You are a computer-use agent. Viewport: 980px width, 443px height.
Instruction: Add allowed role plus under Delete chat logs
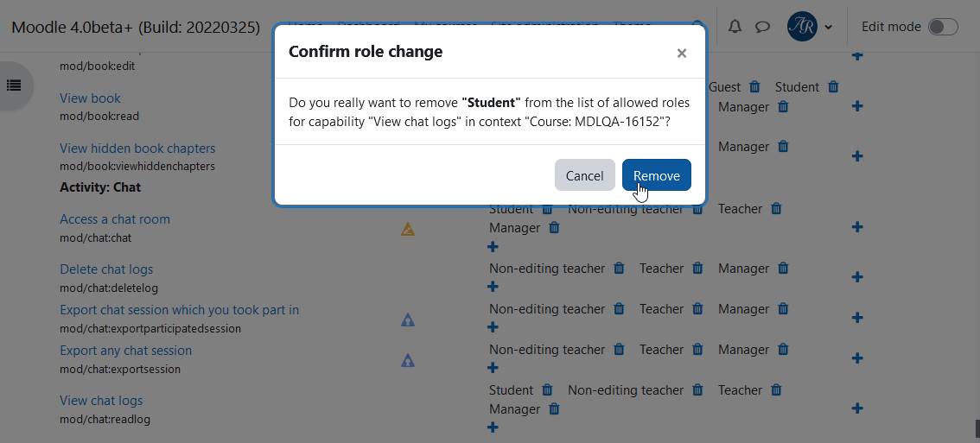pos(493,286)
